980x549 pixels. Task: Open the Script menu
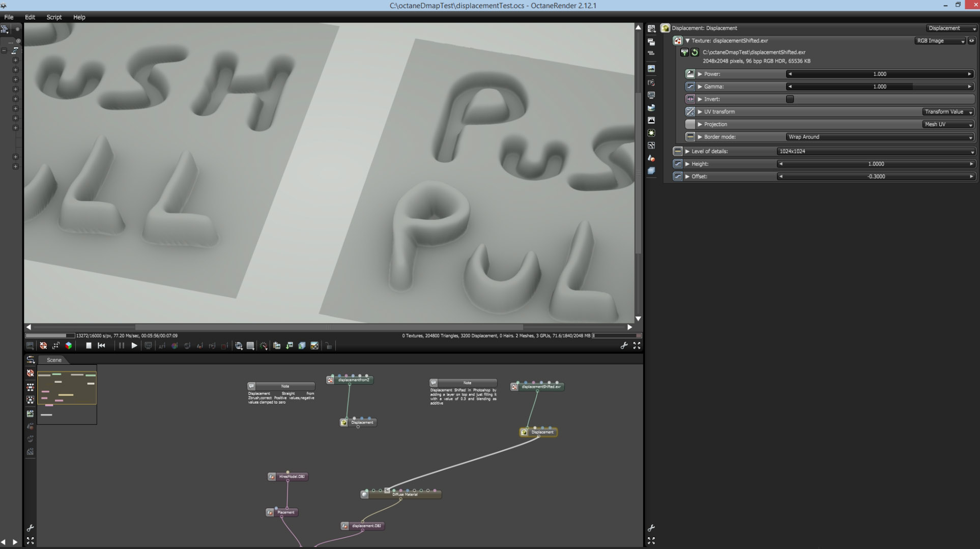coord(54,17)
